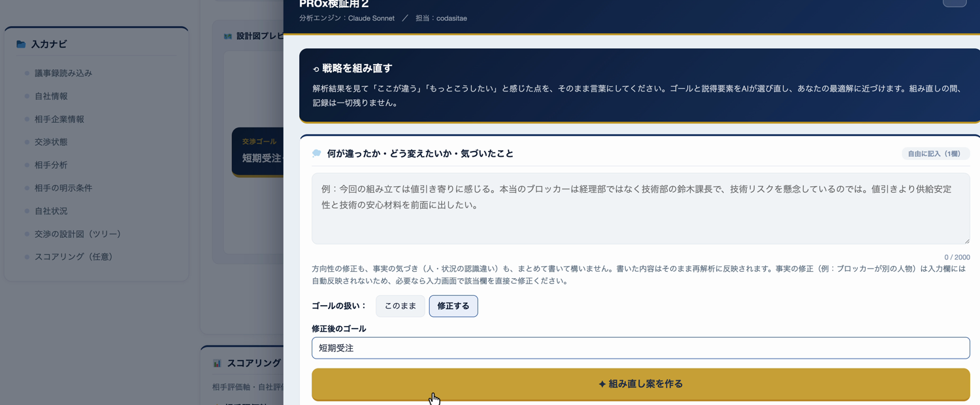980x405 pixels.
Task: Click the 入力ナビ folder icon
Action: tap(21, 44)
